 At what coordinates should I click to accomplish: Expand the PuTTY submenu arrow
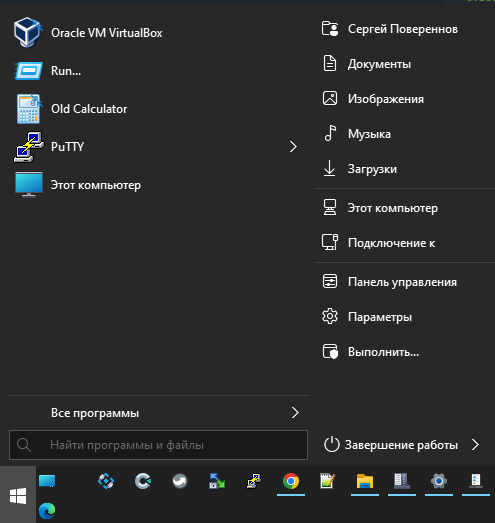[293, 147]
